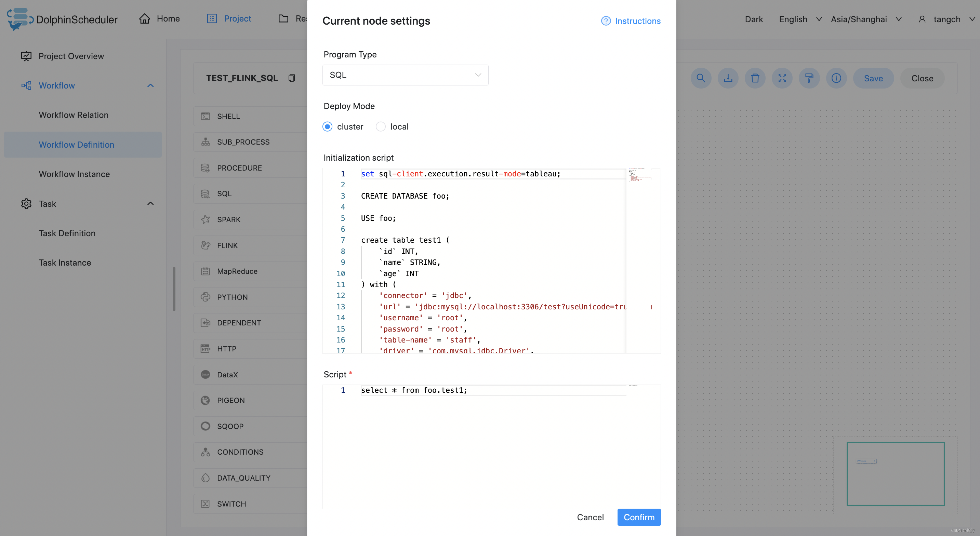Open the Workflow Definition page
Viewport: 980px width, 536px height.
(x=76, y=144)
